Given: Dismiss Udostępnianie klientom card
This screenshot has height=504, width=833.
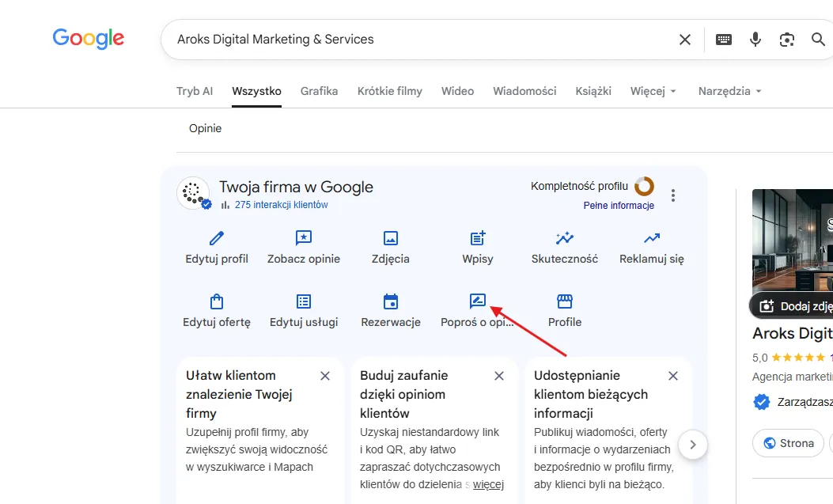Looking at the screenshot, I should pyautogui.click(x=673, y=376).
